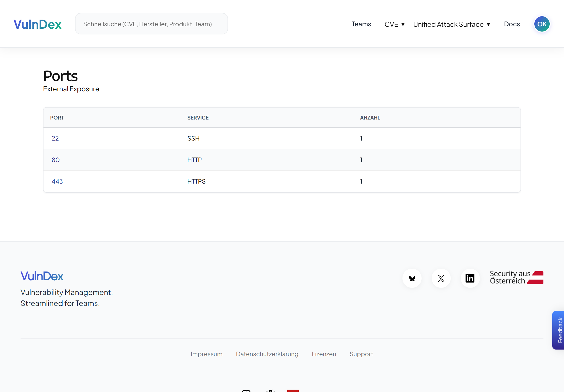
Task: Open details for port 443
Action: pos(57,181)
